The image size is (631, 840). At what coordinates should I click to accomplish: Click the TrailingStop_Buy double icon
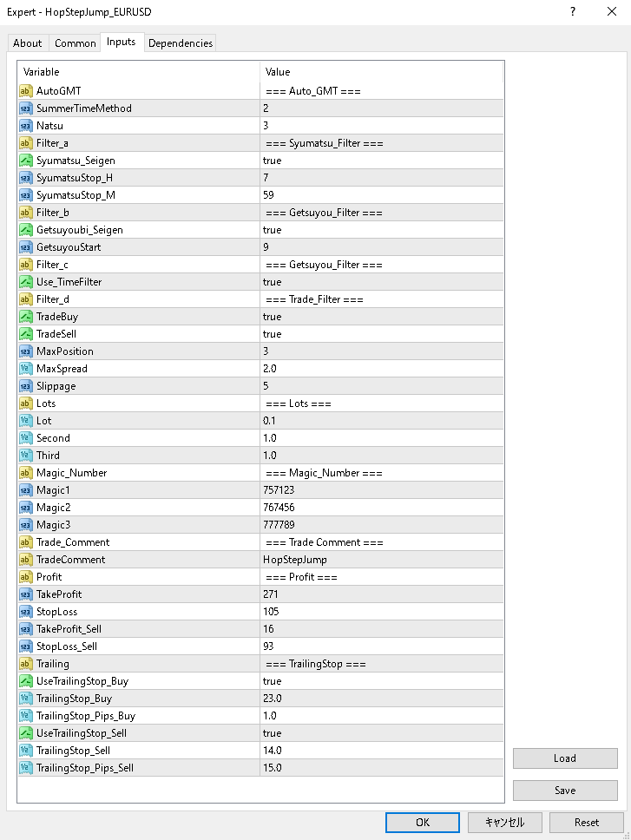tap(25, 699)
